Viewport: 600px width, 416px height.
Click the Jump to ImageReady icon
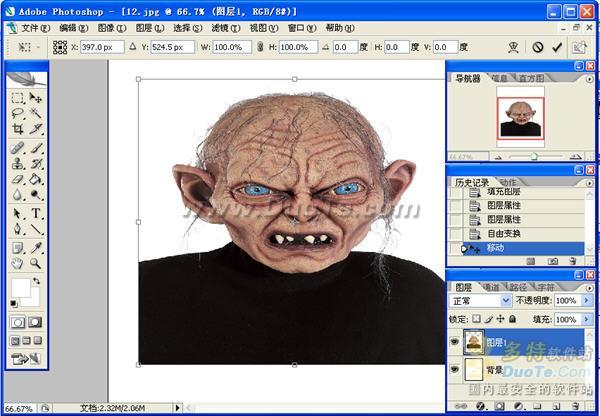26,359
